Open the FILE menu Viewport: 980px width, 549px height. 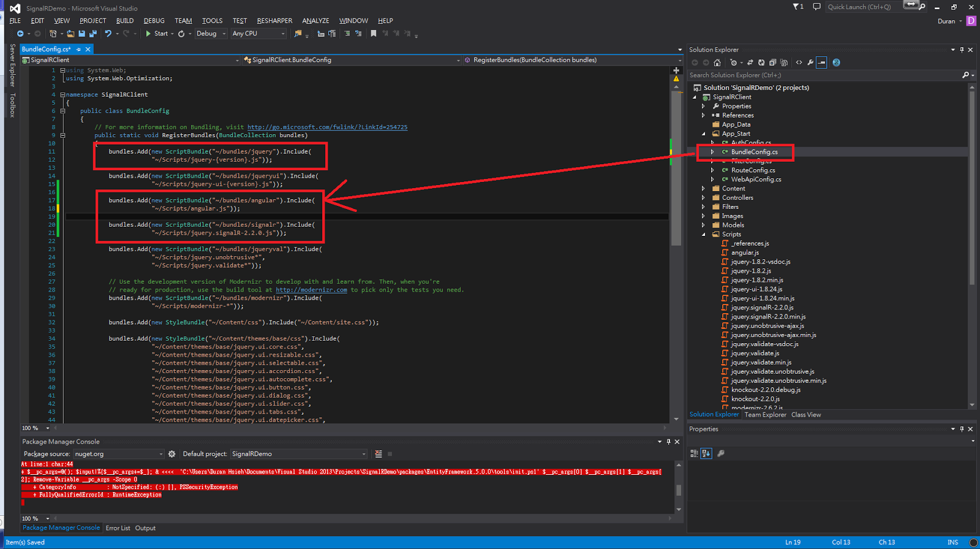pos(15,21)
